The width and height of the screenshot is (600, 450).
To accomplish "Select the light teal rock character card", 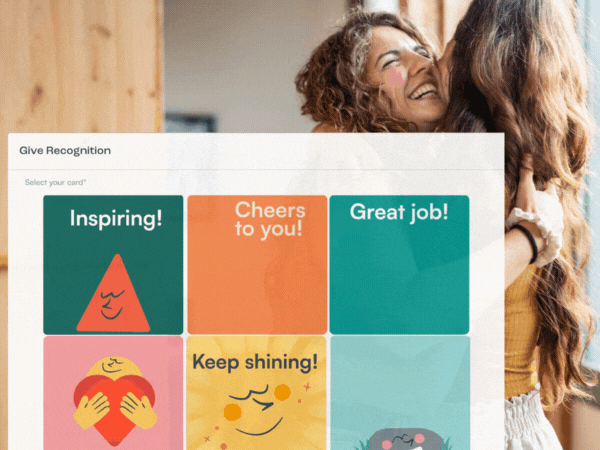I will coord(400,393).
